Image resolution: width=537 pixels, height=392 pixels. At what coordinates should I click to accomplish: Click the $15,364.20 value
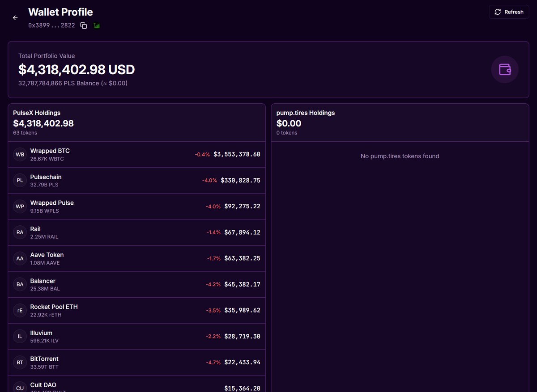pos(242,388)
